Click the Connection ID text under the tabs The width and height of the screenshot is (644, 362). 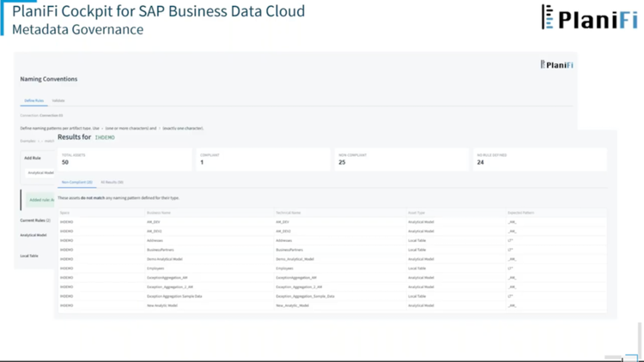coord(41,116)
